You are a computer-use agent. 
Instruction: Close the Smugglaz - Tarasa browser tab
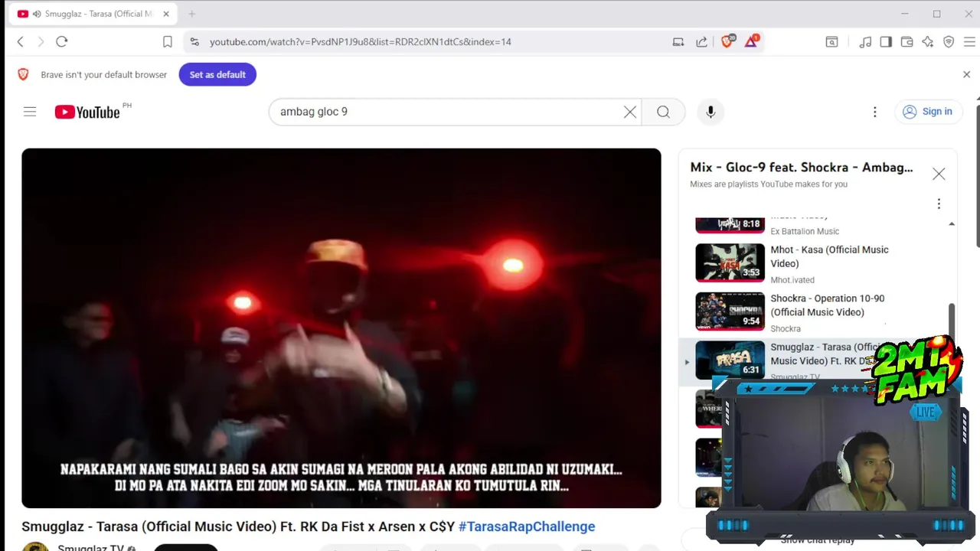point(165,14)
